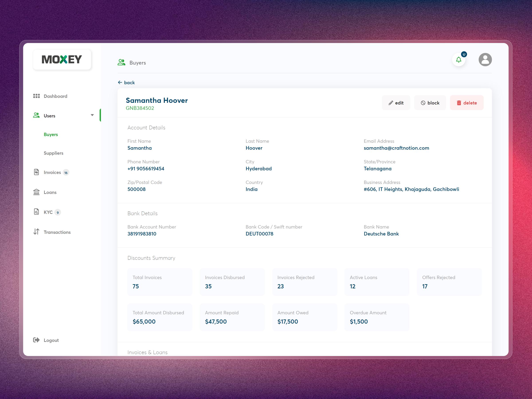Click the last name value Hoover
Viewport: 532px width, 399px height.
pyautogui.click(x=254, y=148)
